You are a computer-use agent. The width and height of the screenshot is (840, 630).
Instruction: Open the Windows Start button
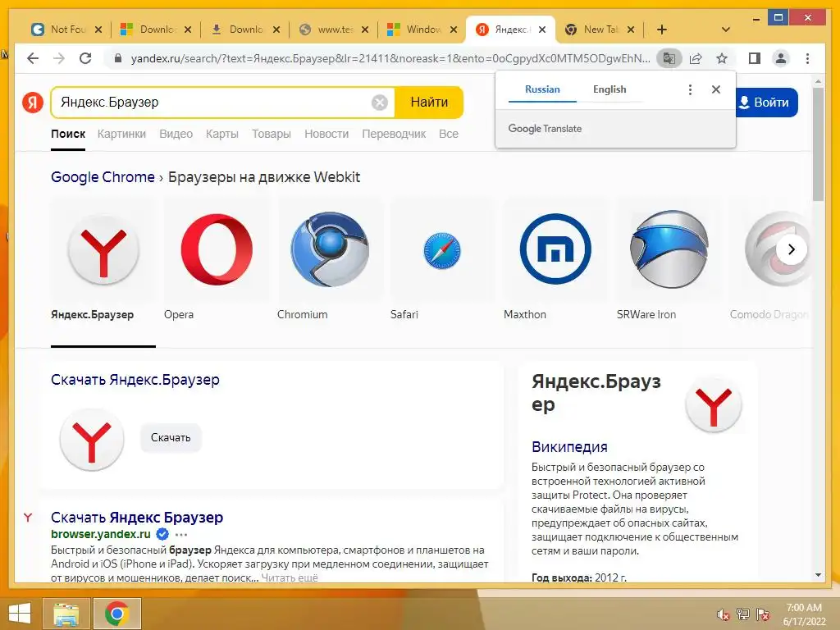20,614
